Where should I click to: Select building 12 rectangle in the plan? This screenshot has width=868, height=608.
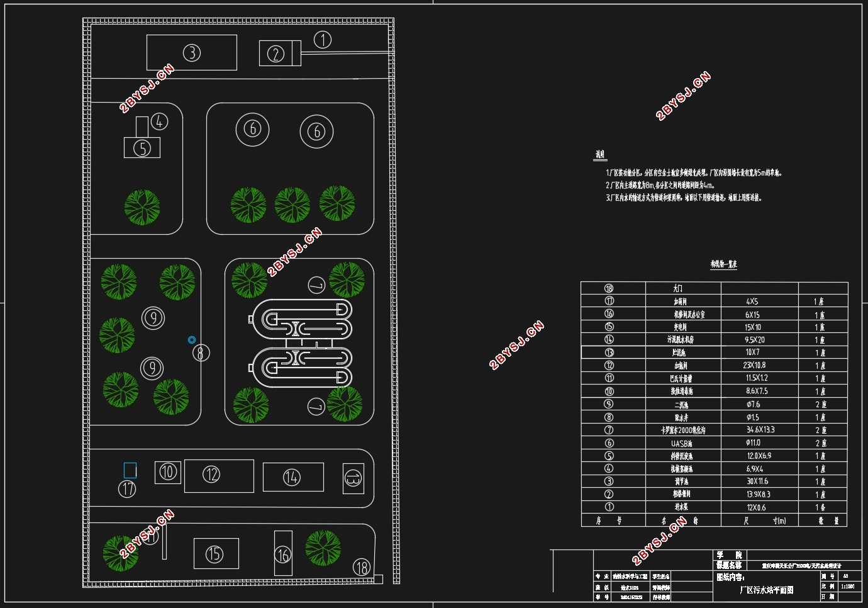pyautogui.click(x=219, y=476)
